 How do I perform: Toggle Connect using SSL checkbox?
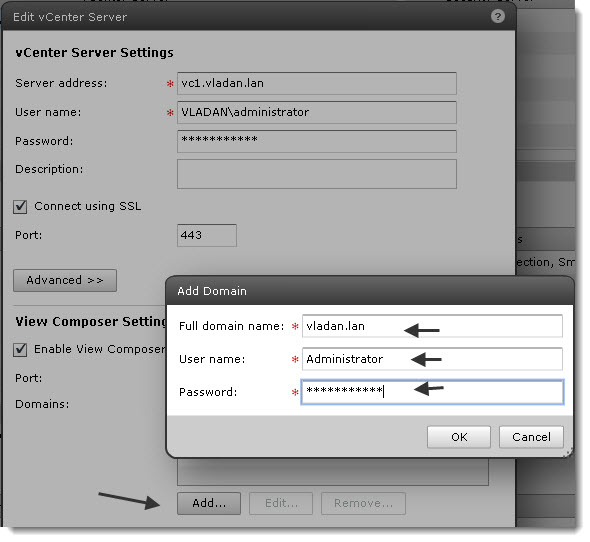coord(20,207)
